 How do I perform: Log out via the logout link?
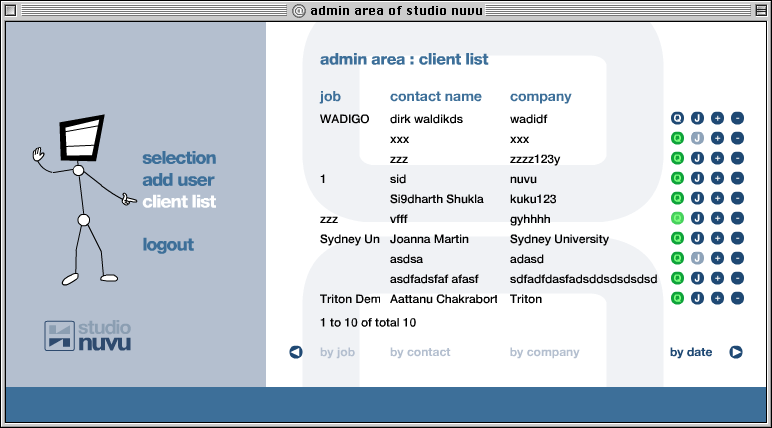point(168,245)
